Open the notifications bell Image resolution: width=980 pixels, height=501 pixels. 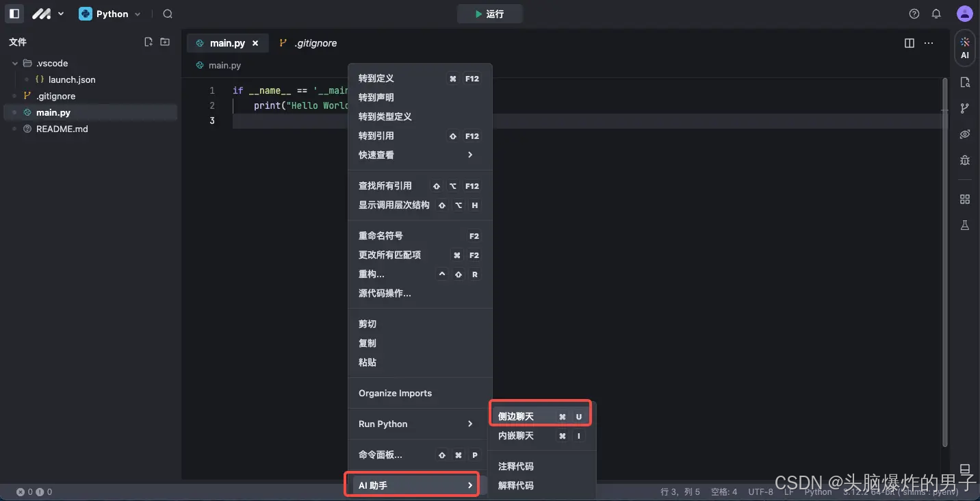pos(937,13)
